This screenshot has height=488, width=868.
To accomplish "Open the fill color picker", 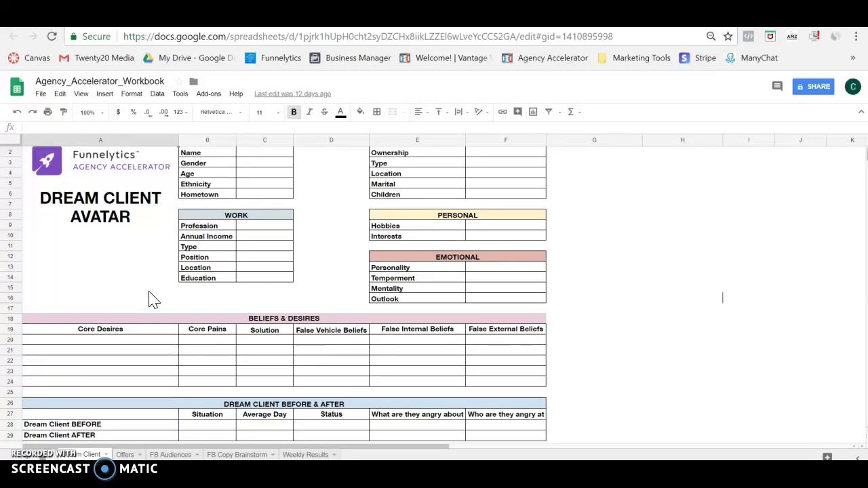I will 360,112.
